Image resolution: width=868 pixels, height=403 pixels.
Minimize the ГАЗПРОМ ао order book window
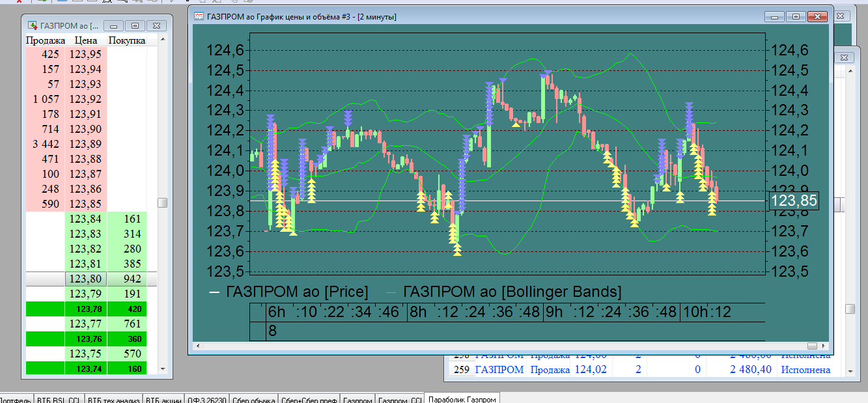coord(114,26)
